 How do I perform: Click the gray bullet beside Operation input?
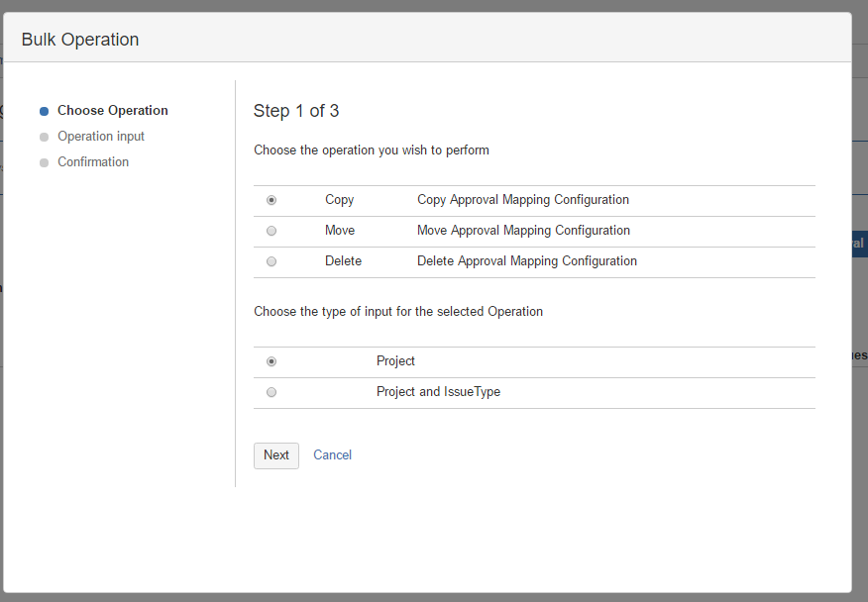point(44,138)
